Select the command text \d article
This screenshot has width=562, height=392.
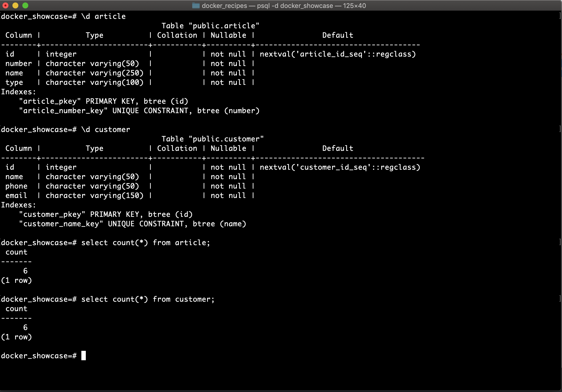click(104, 16)
